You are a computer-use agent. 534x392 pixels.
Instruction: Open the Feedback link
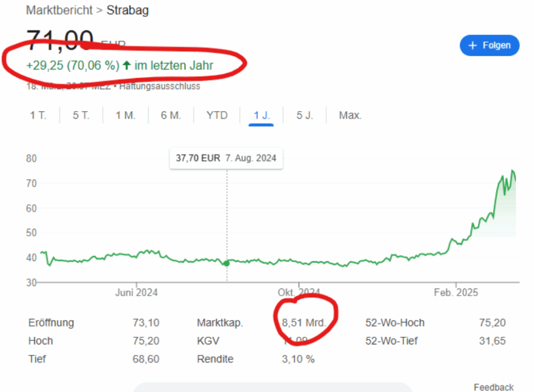493,387
